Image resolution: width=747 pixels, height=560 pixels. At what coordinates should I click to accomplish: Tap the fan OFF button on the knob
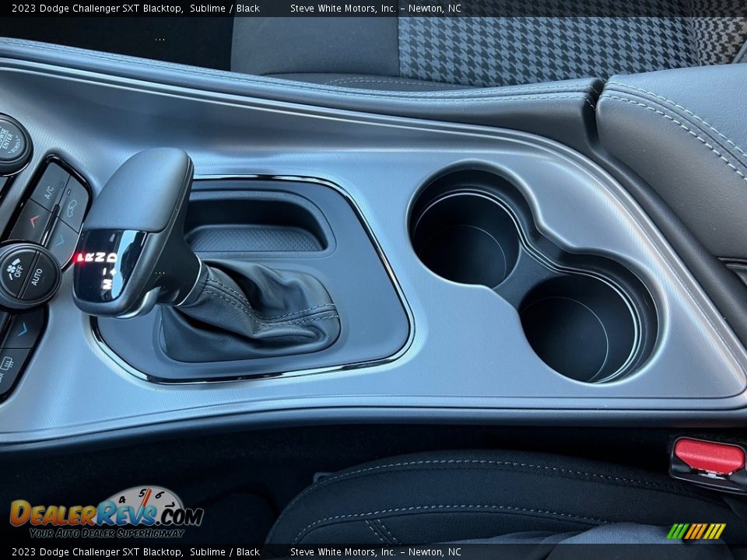[x=16, y=271]
